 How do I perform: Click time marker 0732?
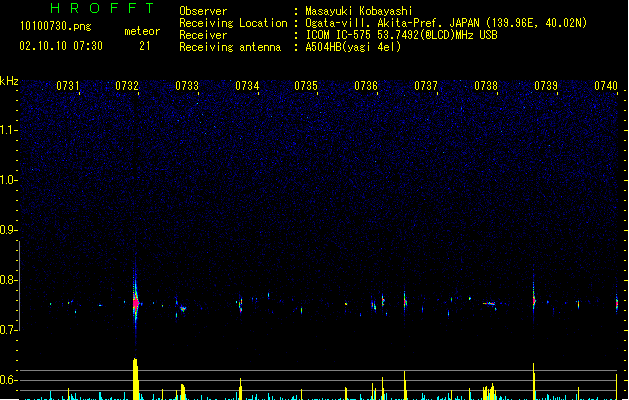(127, 86)
